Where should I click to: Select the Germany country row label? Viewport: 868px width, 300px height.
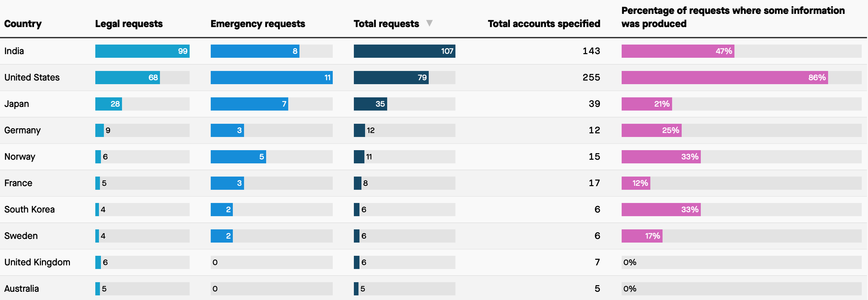tap(22, 130)
